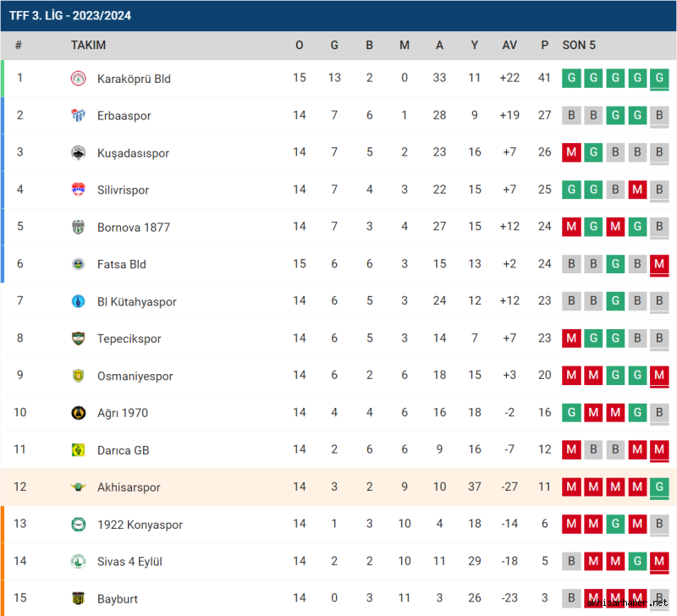Click the Karaköprü Bld team logo
This screenshot has width=677, height=616.
[78, 79]
